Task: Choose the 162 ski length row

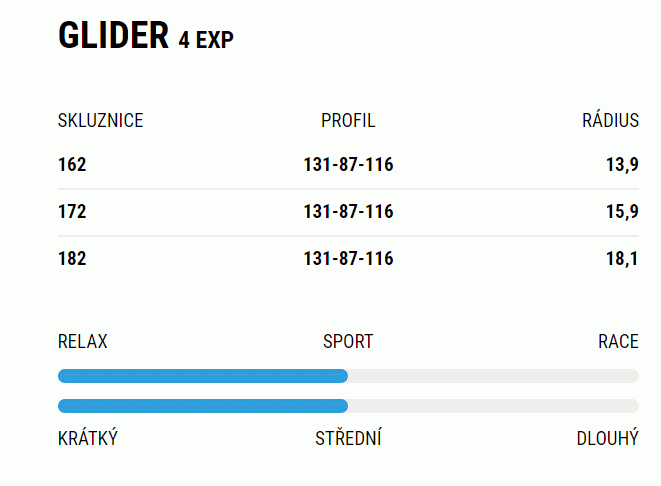Action: (348, 164)
